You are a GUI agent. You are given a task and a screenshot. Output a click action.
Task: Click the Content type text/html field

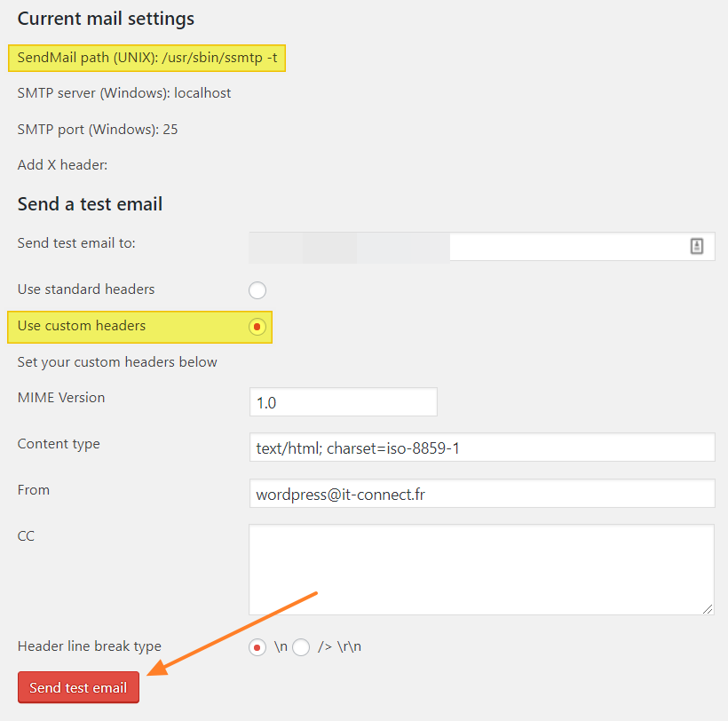tap(481, 448)
